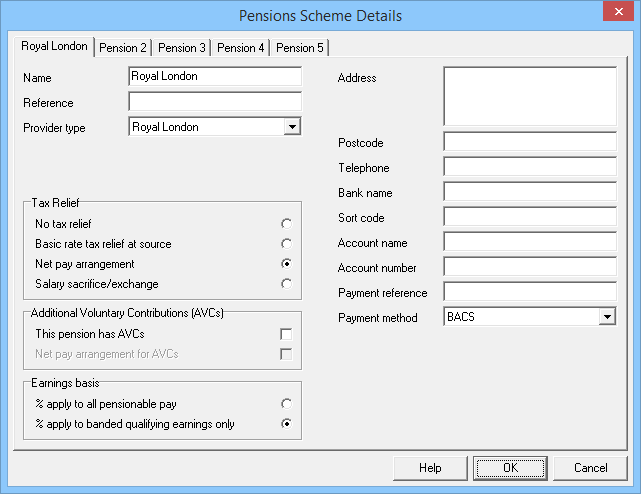The height and width of the screenshot is (494, 641).
Task: Click the Postcode field
Action: click(x=530, y=142)
